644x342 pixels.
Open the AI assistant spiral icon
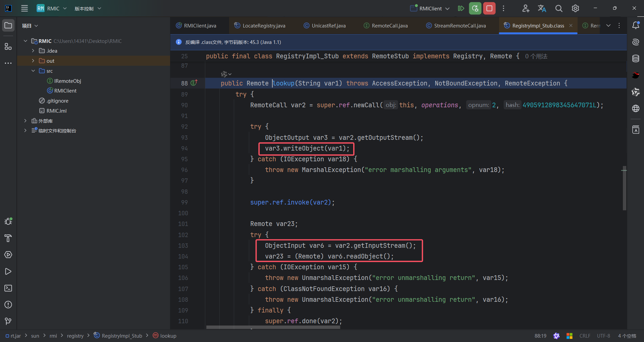point(636,42)
